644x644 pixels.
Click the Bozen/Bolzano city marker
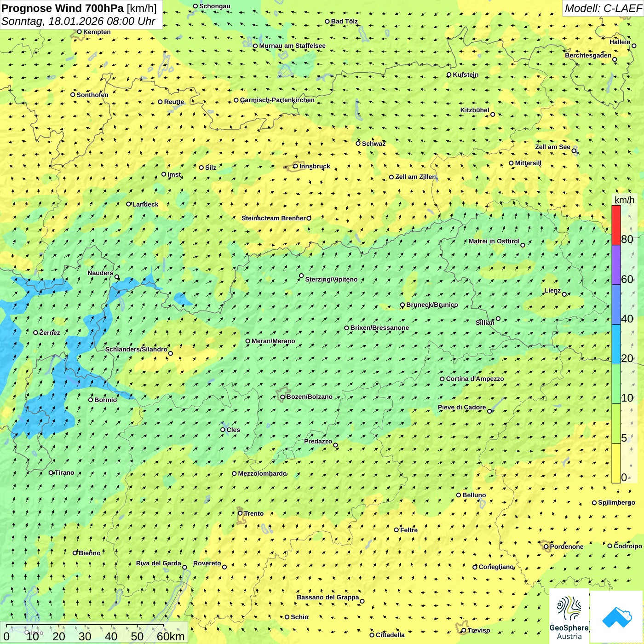coord(282,397)
